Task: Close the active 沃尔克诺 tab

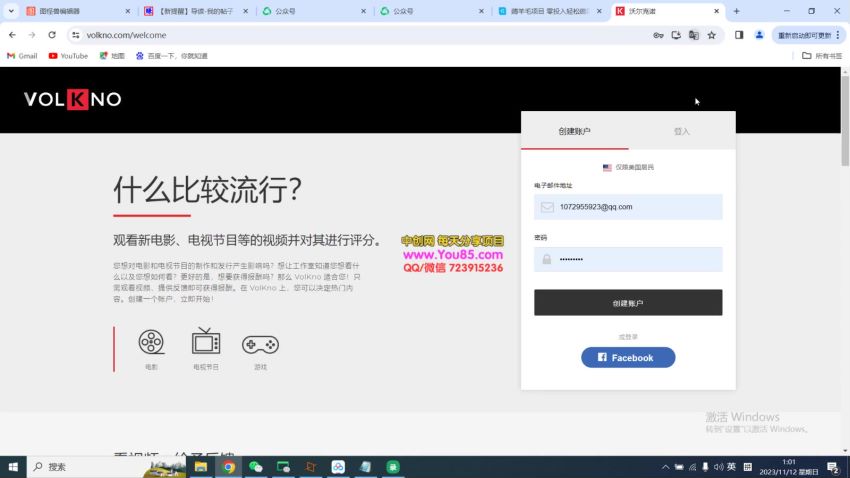Action: coord(716,11)
